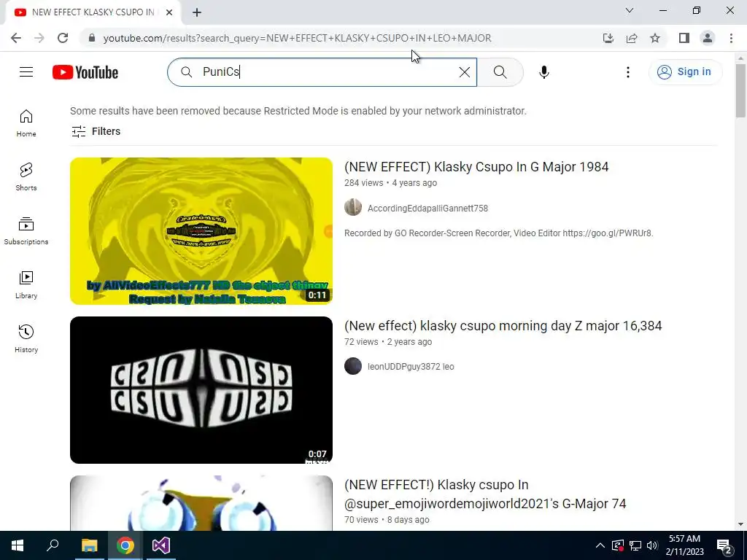
Task: Submit search with the magnifier button
Action: click(500, 72)
